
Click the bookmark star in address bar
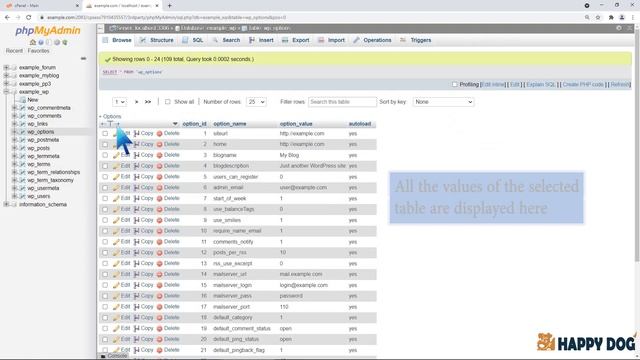click(x=598, y=18)
